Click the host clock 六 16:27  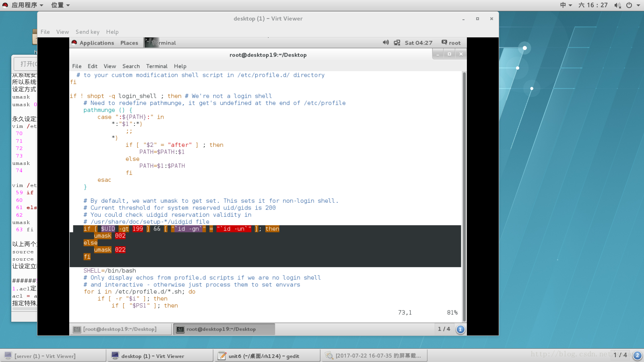point(593,5)
